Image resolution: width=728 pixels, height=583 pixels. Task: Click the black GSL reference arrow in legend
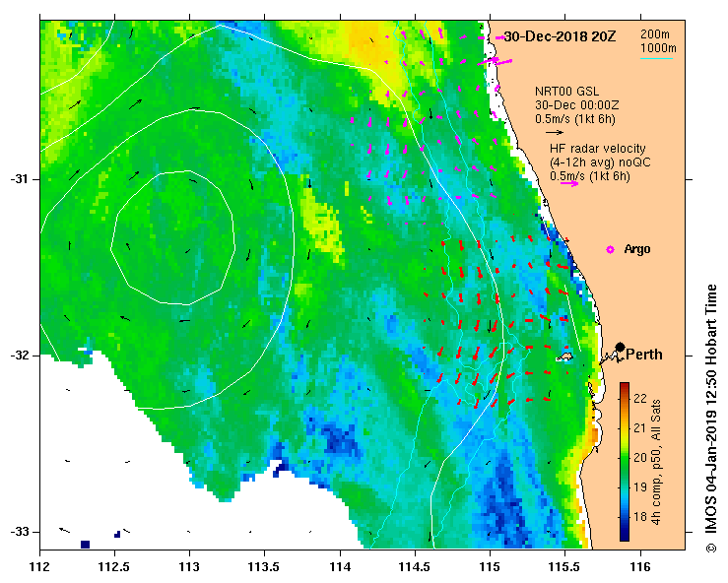[x=555, y=132]
